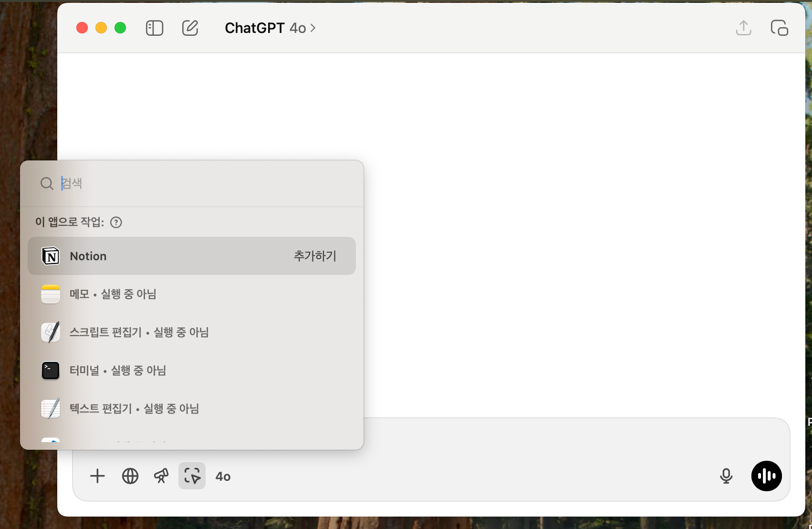Start dictation with the microphone icon
Screen dimensions: 812x529
[726, 476]
